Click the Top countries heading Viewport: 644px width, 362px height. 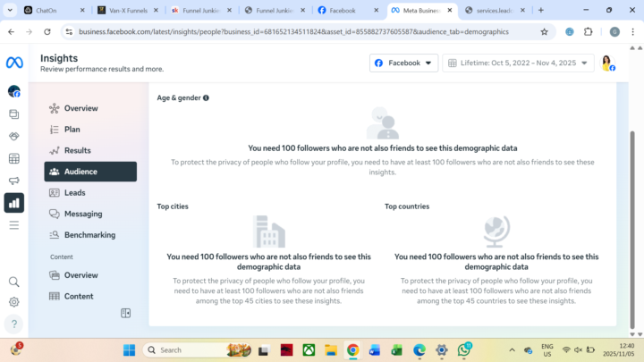(407, 206)
